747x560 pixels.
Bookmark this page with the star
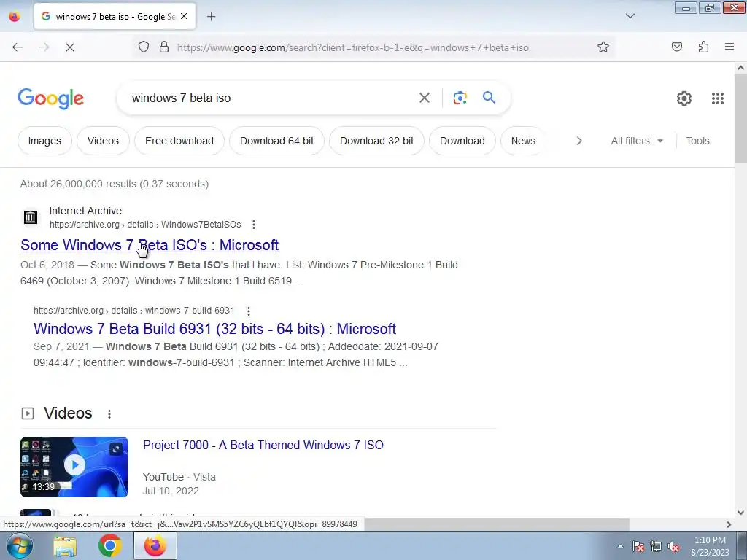603,47
